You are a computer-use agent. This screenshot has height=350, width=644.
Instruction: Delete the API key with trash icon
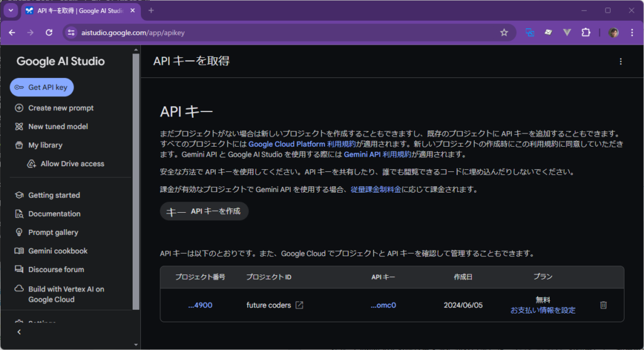coord(603,305)
